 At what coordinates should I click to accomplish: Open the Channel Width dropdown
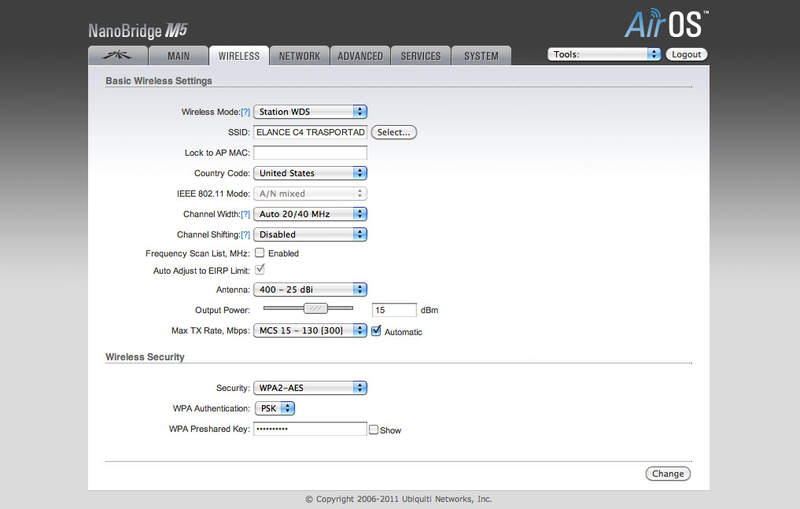point(310,214)
